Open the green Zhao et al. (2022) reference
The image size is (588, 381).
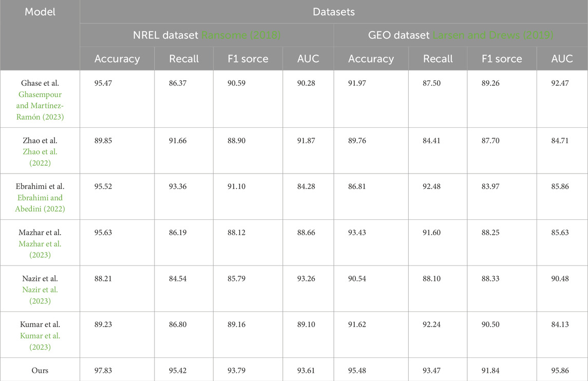coord(40,157)
